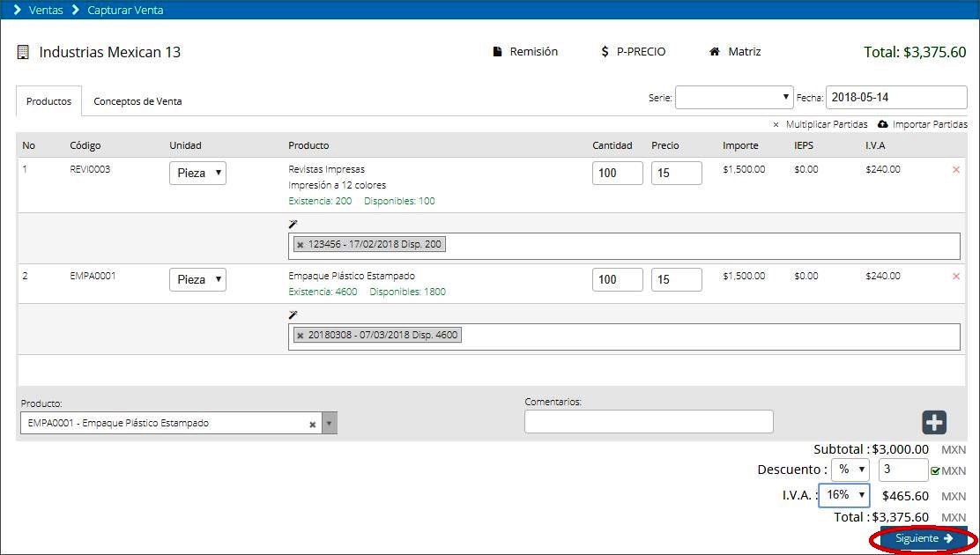The image size is (980, 555).
Task: Clear the selected Producto EMPA0001 with x
Action: (313, 425)
